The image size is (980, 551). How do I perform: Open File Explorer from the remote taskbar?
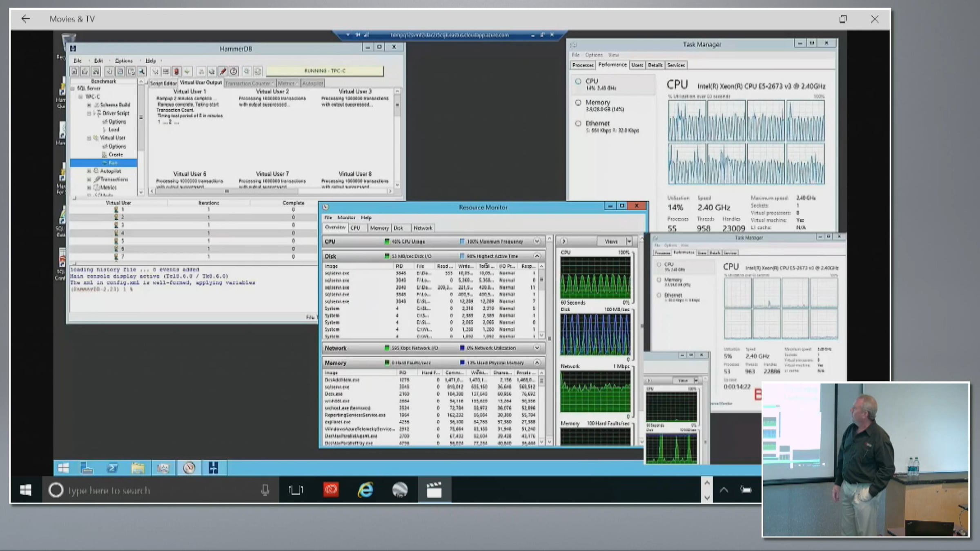point(138,468)
